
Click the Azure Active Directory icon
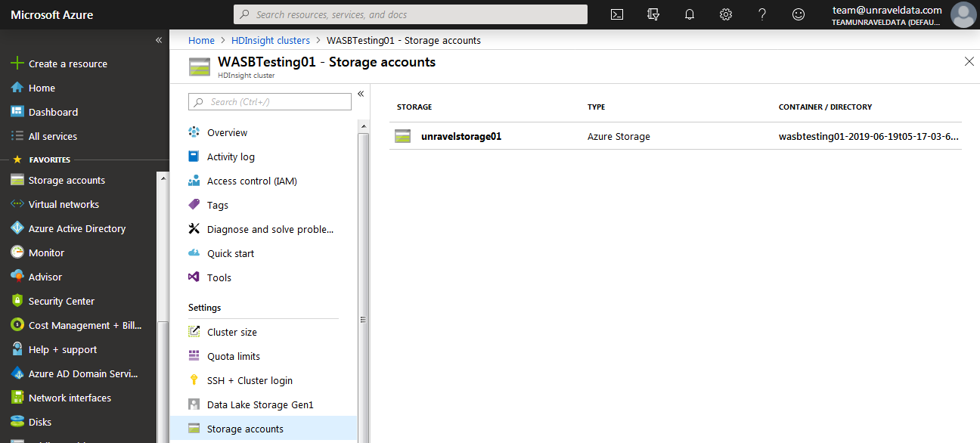tap(17, 228)
